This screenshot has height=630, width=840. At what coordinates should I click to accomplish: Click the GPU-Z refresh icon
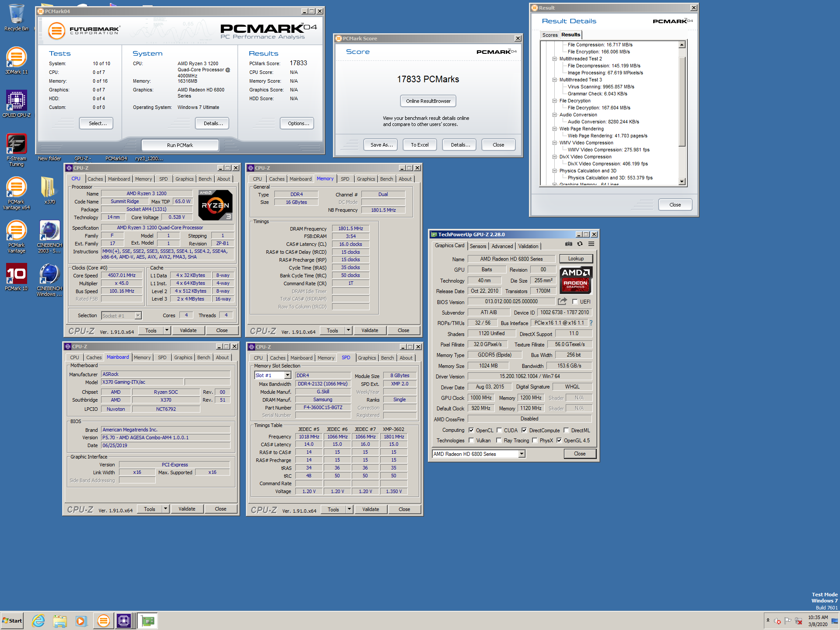tap(580, 244)
